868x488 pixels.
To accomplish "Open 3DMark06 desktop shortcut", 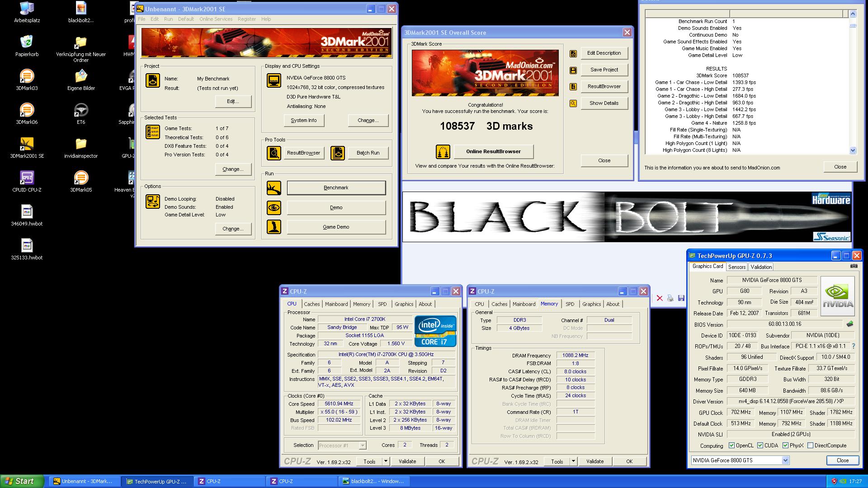I will click(x=27, y=114).
